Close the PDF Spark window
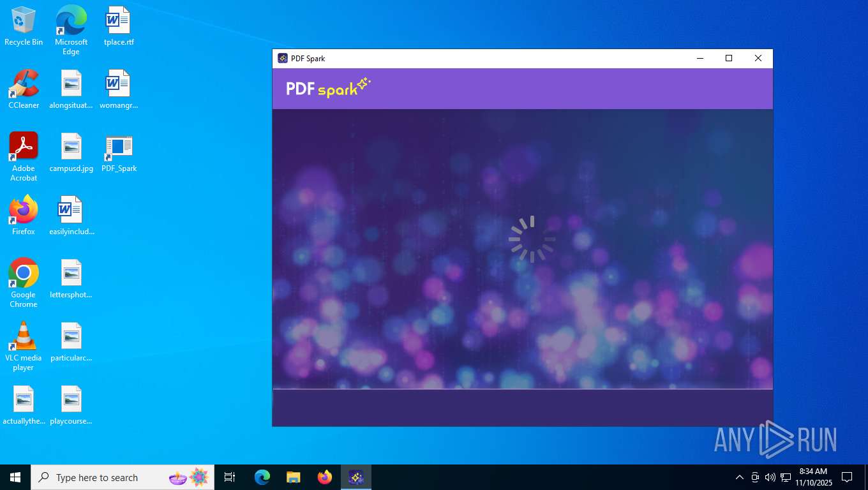This screenshot has height=490, width=868. tap(758, 58)
